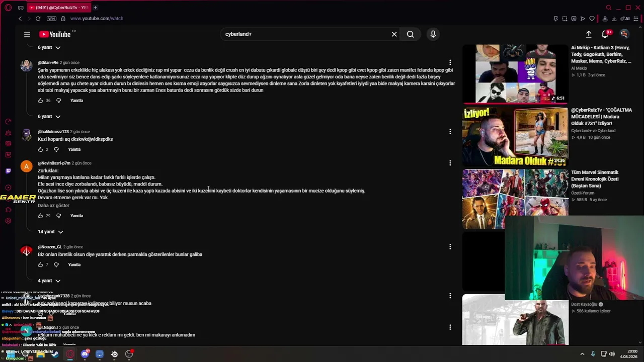This screenshot has height=362, width=644.
Task: Open a new browser tab
Action: 95,8
